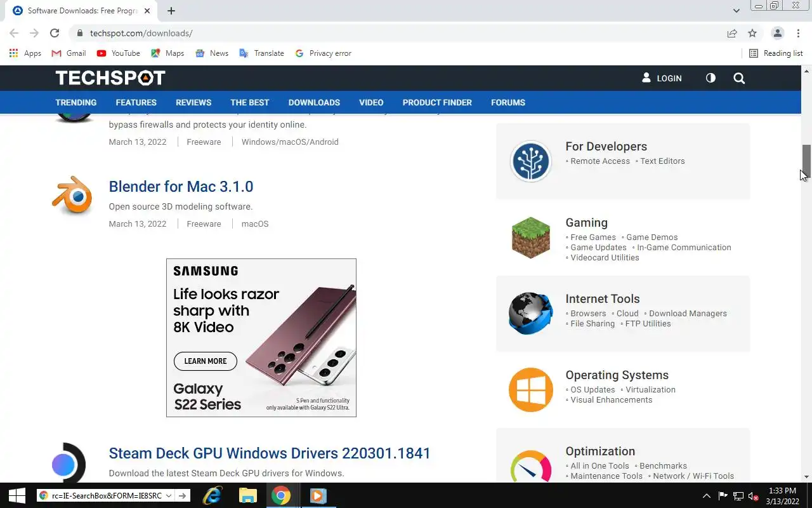Open THE BEST menu item
This screenshot has width=812, height=508.
coord(250,102)
